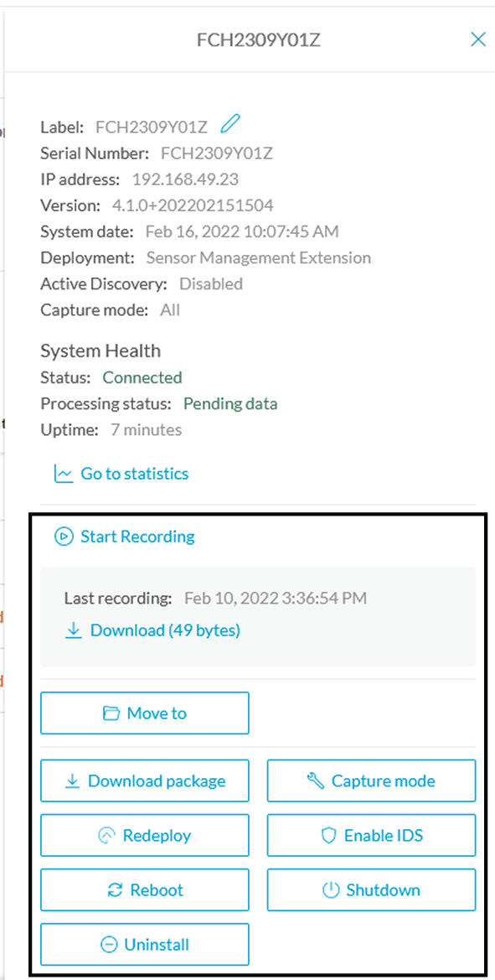Click the Active Discovery Disabled value
Viewport: 495px width, 980px height.
click(x=211, y=283)
